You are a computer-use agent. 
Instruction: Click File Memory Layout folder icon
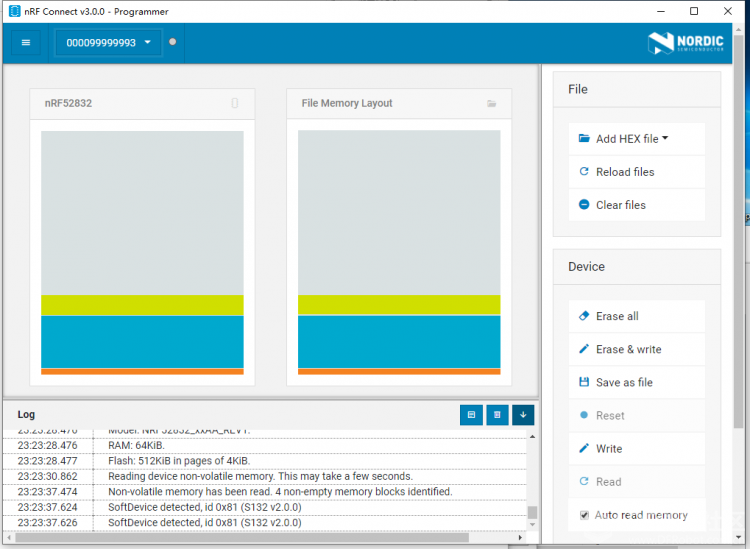(491, 103)
